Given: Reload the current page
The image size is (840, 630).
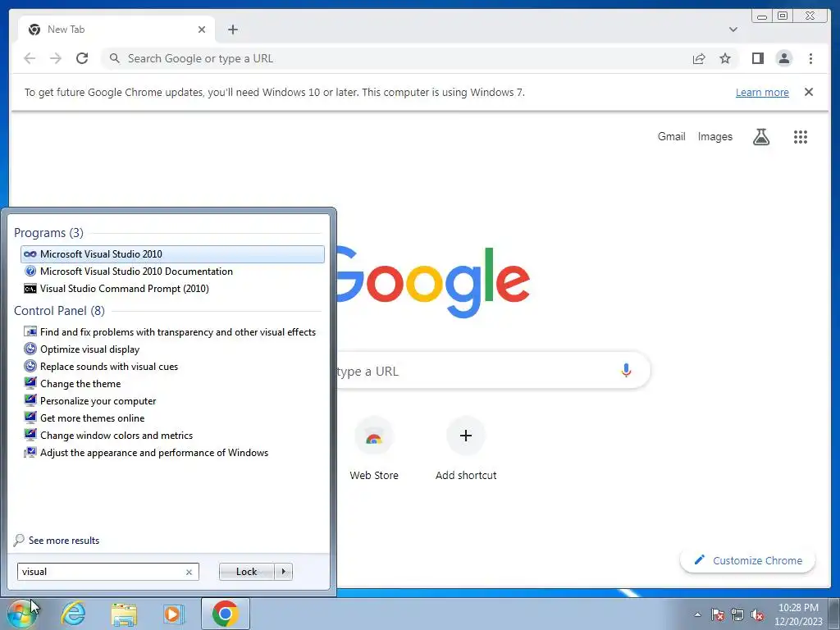Looking at the screenshot, I should (x=82, y=58).
